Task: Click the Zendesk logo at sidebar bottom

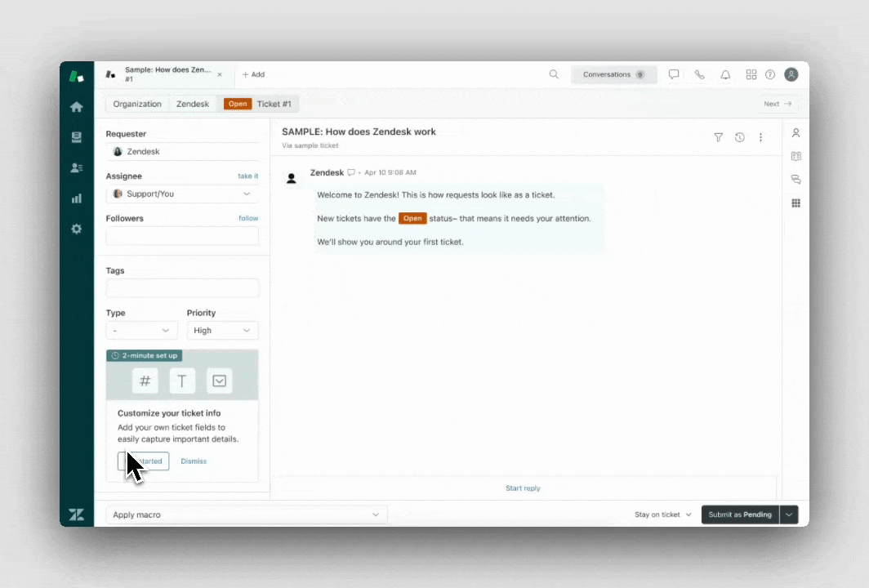Action: (77, 514)
